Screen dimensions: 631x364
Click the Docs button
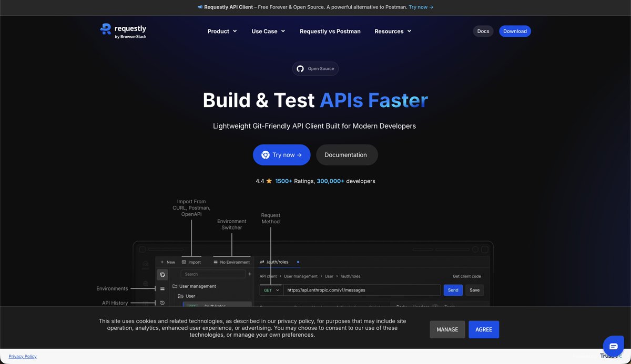pos(483,31)
